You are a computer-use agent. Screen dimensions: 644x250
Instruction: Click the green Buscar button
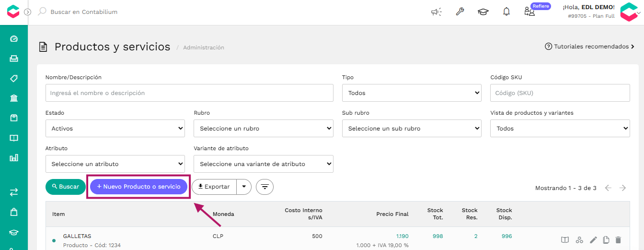click(66, 187)
